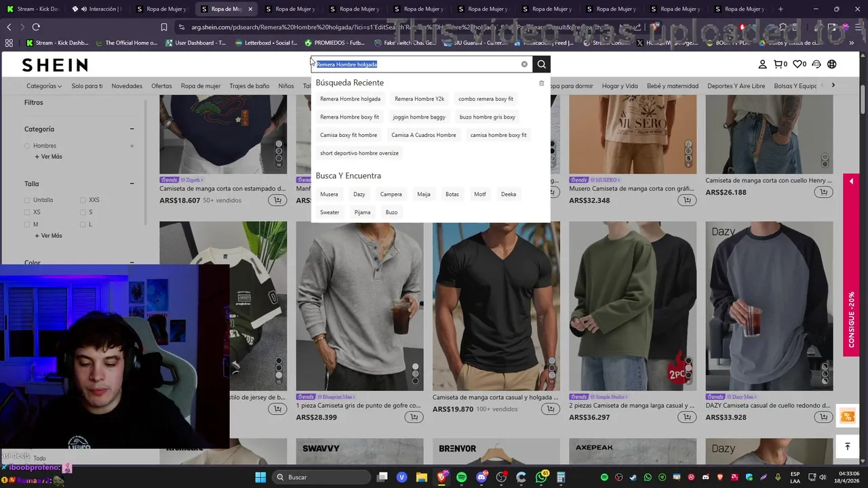Add ARS$36.297 two-piece set to cart
This screenshot has width=868, height=488.
click(687, 417)
